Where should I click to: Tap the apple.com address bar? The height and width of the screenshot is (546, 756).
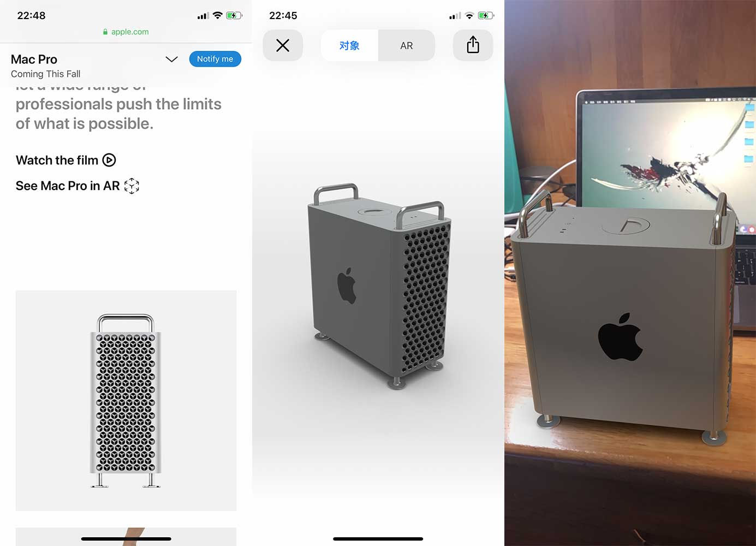pos(126,32)
